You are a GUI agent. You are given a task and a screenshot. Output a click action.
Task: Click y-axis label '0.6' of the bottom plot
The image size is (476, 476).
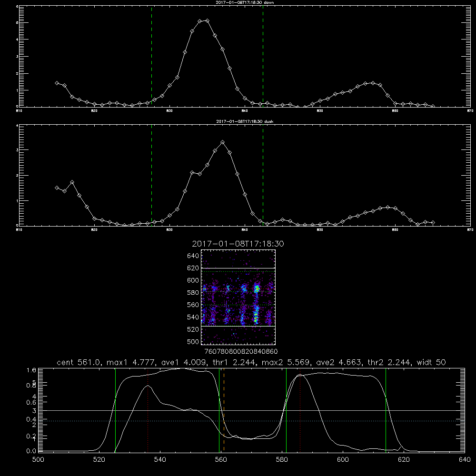pyautogui.click(x=31, y=402)
